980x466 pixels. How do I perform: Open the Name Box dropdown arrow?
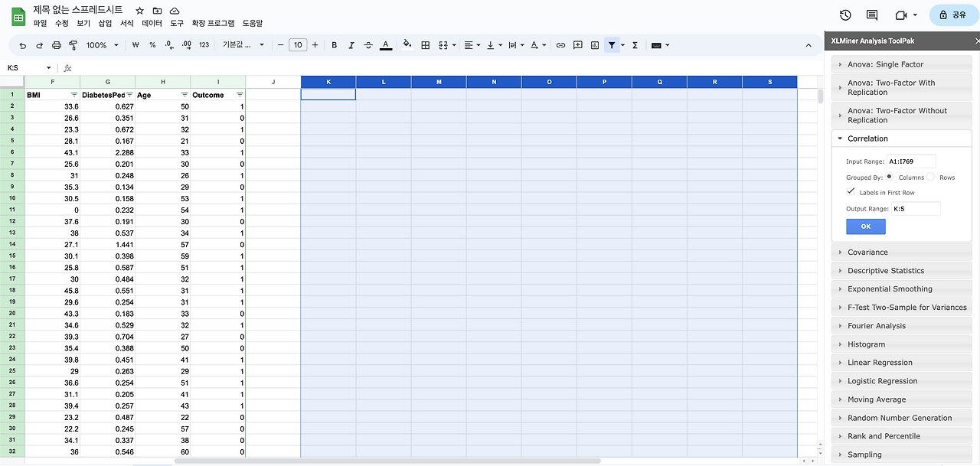[x=49, y=68]
